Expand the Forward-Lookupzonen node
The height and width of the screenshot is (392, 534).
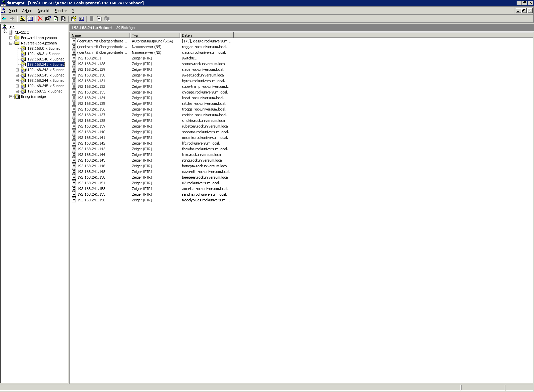coord(11,38)
